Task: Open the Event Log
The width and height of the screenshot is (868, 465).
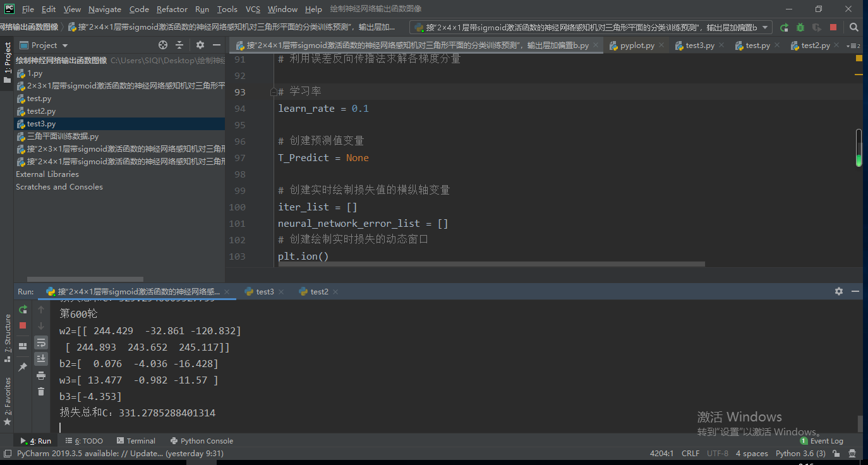Action: point(821,441)
